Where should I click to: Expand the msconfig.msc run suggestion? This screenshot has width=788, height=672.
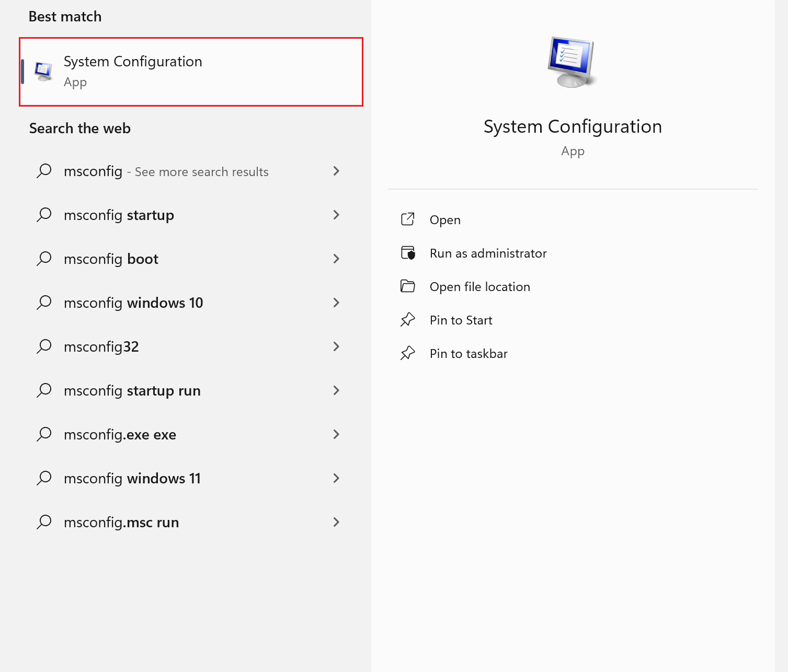click(336, 522)
